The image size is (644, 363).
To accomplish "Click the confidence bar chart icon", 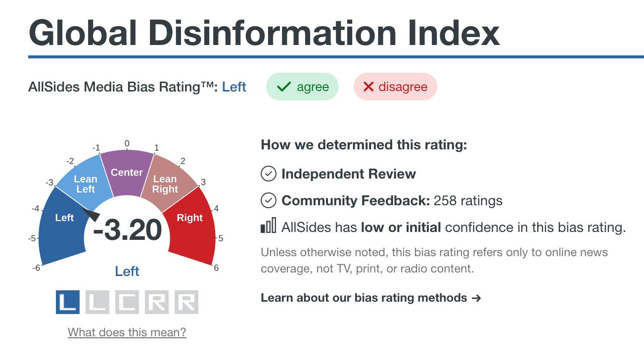I will pos(268,227).
